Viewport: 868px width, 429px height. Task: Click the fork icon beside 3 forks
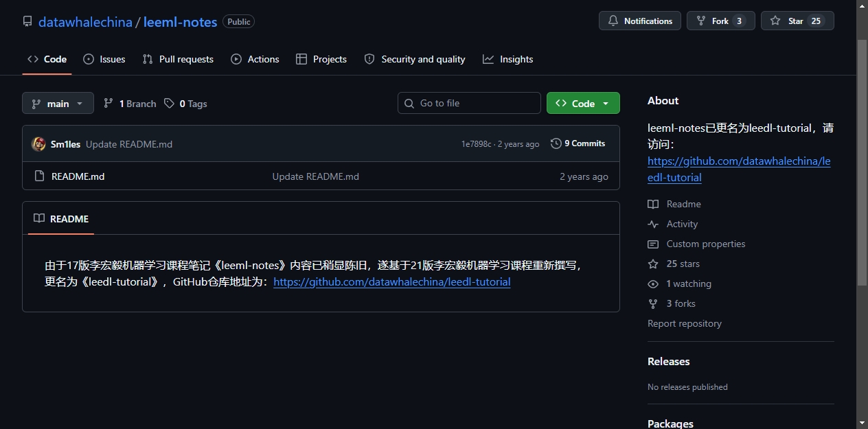pyautogui.click(x=653, y=303)
